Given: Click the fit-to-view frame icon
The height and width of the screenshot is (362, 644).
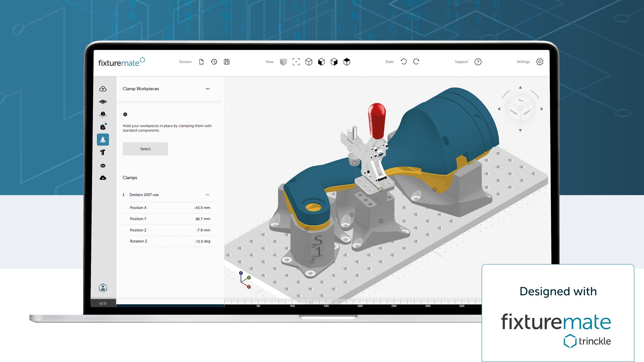Looking at the screenshot, I should [296, 62].
